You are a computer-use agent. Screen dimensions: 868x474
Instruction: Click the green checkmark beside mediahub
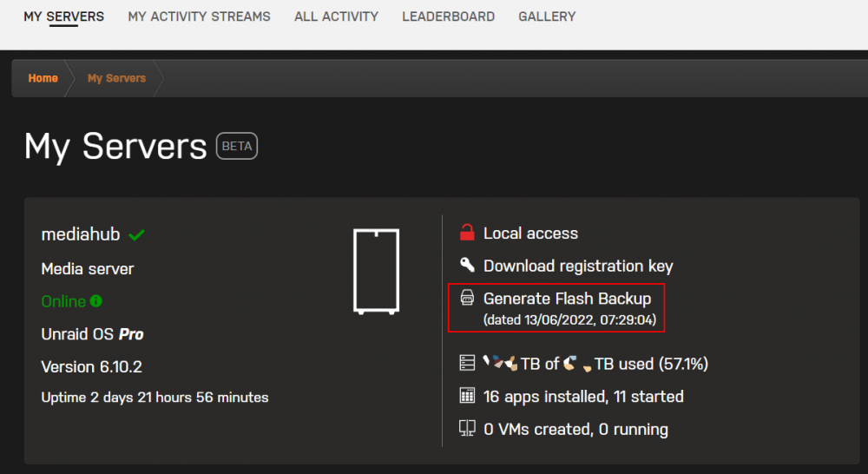136,234
